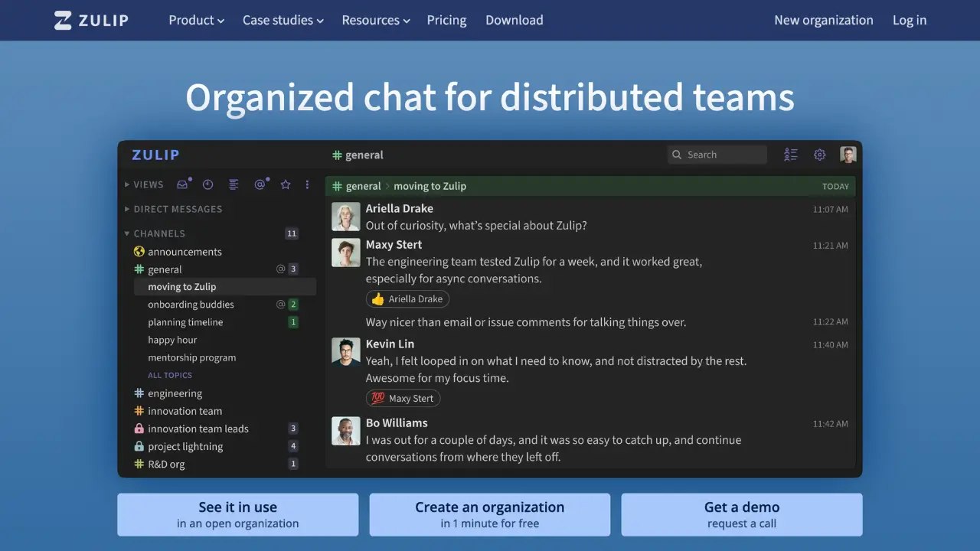This screenshot has height=551, width=980.
Task: Select the planning timeline topic
Action: [x=185, y=322]
